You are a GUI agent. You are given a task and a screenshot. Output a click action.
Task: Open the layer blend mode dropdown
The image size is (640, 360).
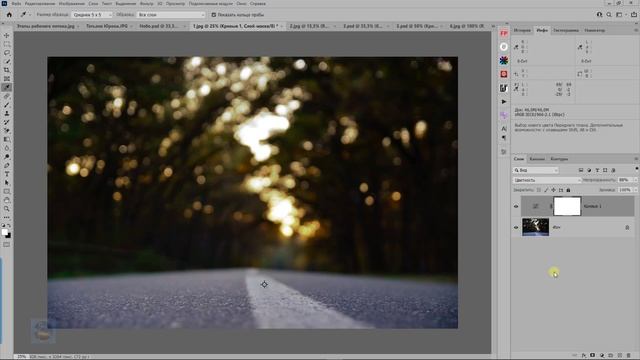[547, 180]
